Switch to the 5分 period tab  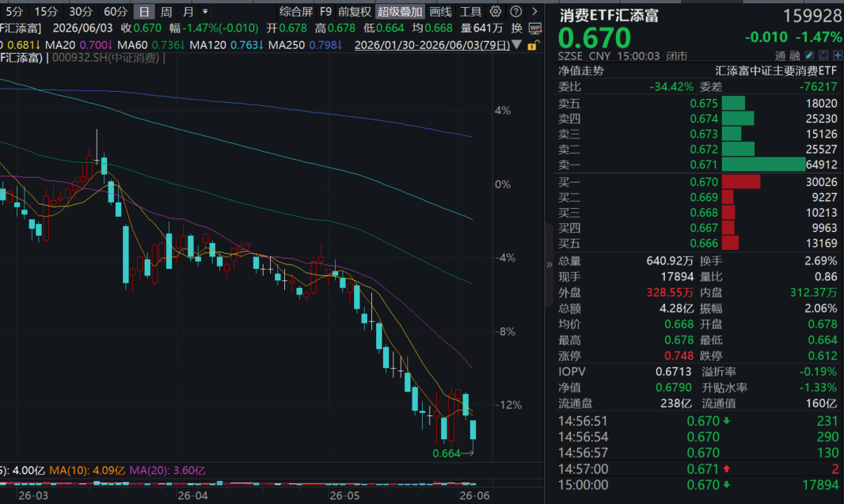14,11
